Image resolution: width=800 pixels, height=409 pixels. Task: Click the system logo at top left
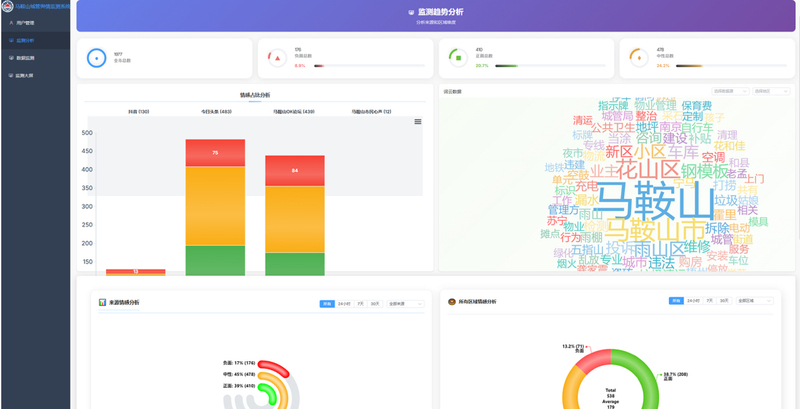[7, 7]
